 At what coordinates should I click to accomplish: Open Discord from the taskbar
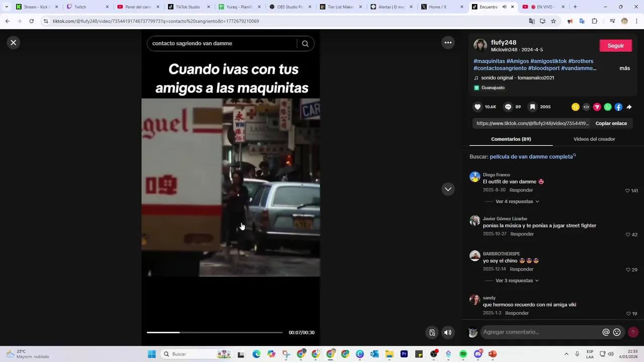[x=478, y=354]
